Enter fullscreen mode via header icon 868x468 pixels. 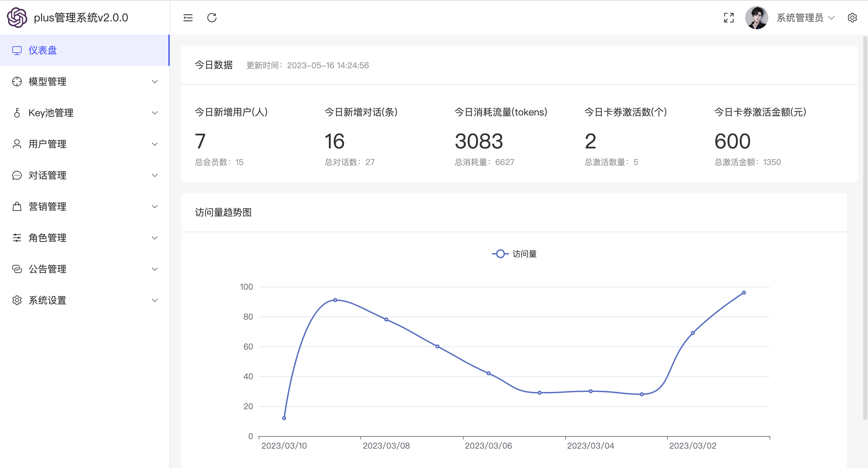coord(729,18)
